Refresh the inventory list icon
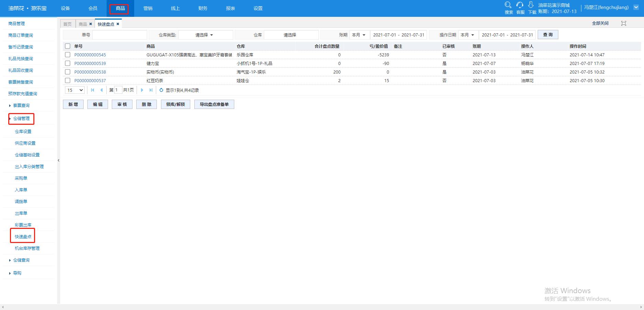 [161, 90]
